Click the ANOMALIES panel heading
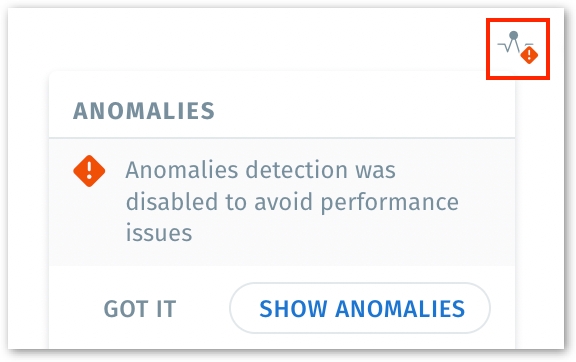The height and width of the screenshot is (362, 576). click(x=144, y=111)
